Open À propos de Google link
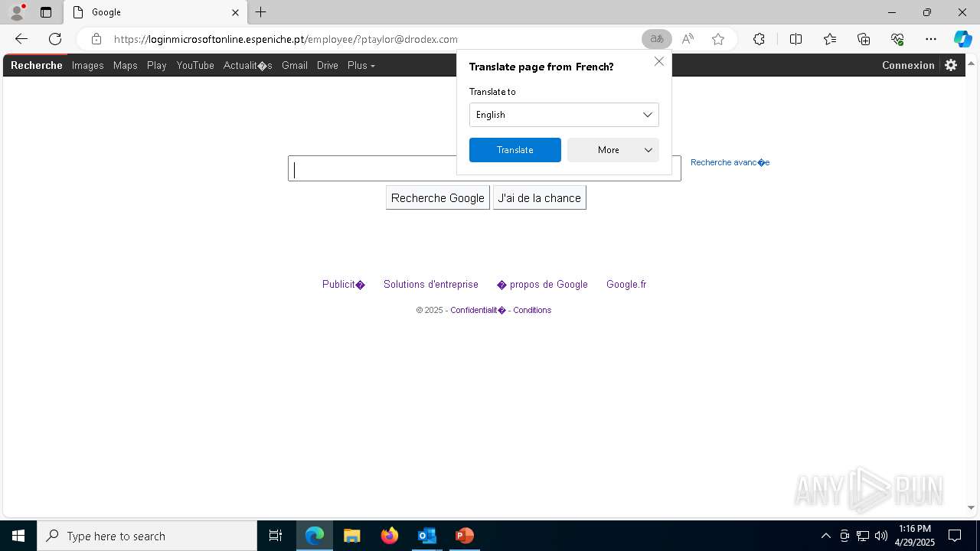980x551 pixels. point(542,285)
